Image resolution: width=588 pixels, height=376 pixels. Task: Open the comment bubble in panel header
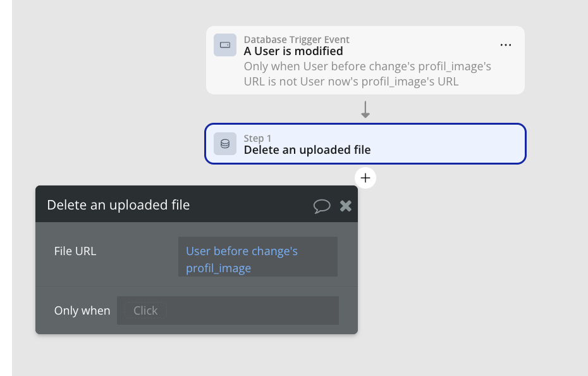(x=322, y=205)
